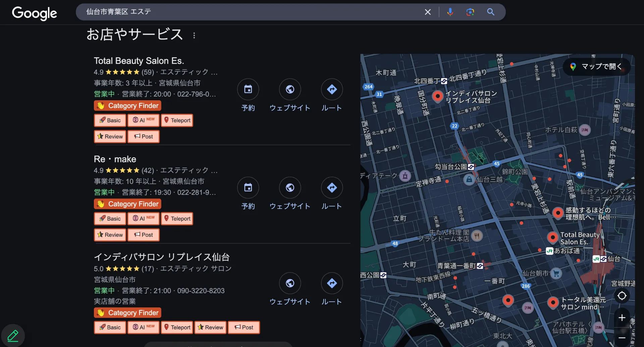Show my current location on map
The width and height of the screenshot is (644, 347).
tap(622, 296)
